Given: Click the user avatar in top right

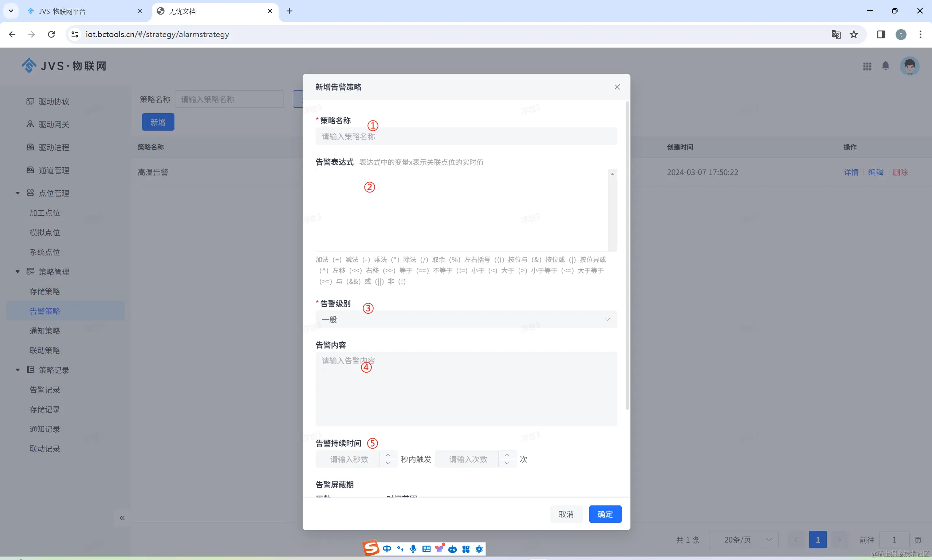Looking at the screenshot, I should click(x=909, y=67).
